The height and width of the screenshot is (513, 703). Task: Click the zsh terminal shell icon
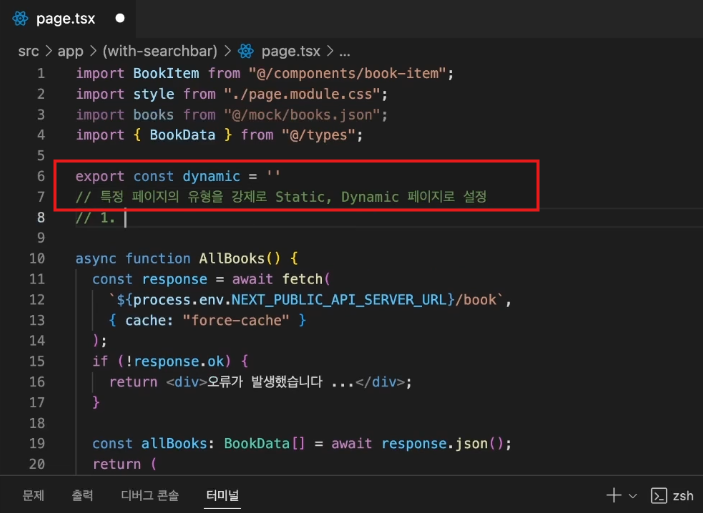(659, 496)
